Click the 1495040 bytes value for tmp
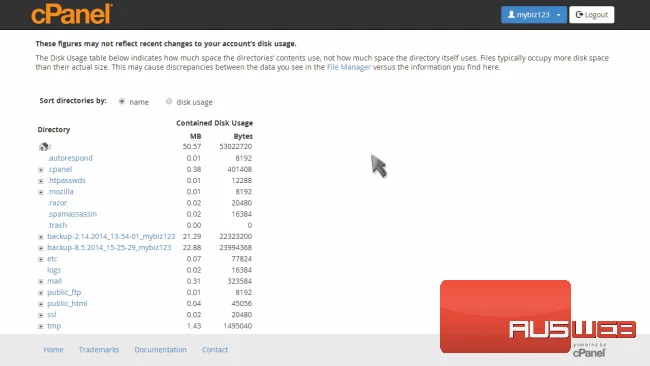Viewport: 650px width, 366px height. [238, 326]
